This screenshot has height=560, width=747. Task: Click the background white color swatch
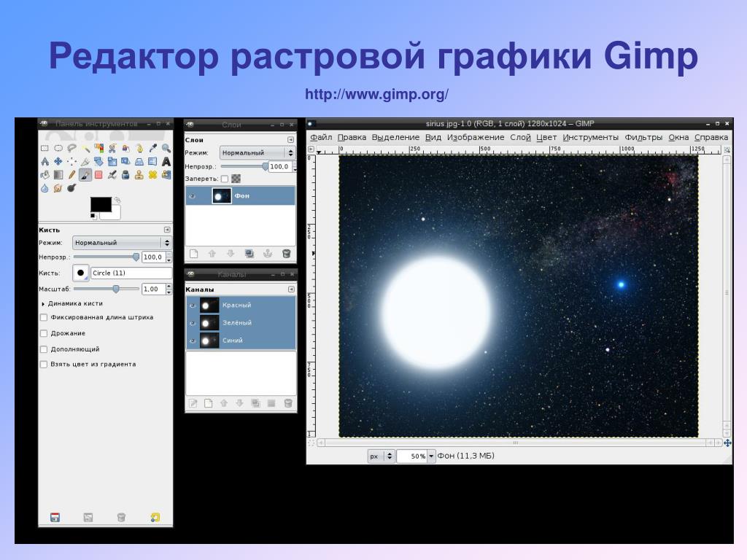coord(115,214)
